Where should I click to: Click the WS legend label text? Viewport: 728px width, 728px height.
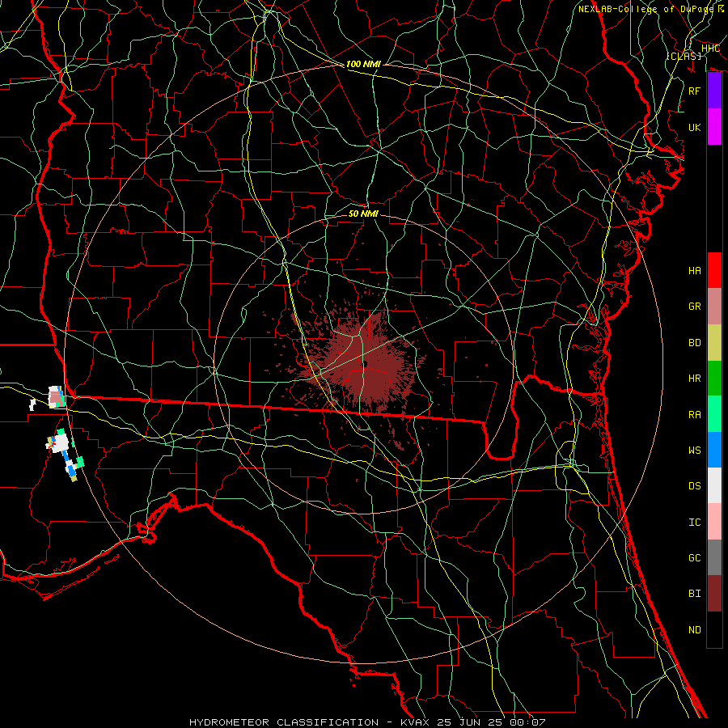(x=694, y=450)
